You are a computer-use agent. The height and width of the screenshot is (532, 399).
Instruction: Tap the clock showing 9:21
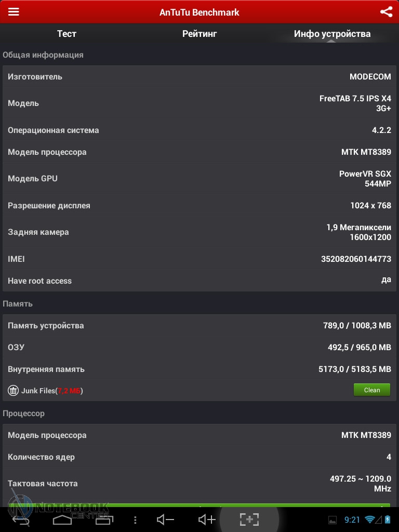pyautogui.click(x=352, y=520)
